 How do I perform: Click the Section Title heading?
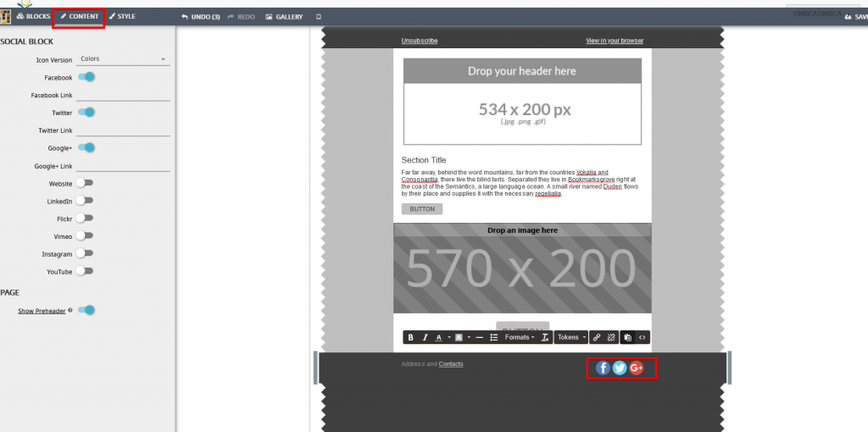point(424,160)
